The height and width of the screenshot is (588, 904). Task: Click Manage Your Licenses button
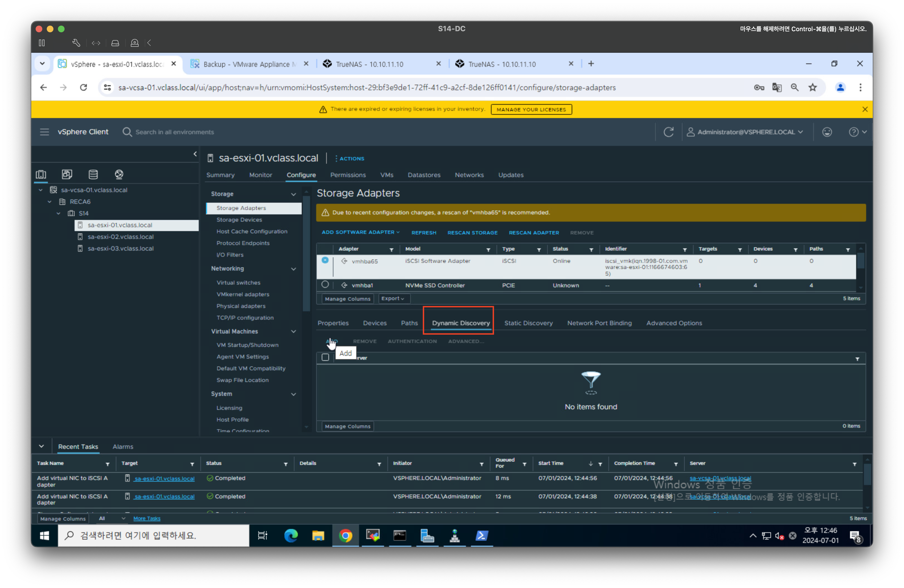pos(531,109)
